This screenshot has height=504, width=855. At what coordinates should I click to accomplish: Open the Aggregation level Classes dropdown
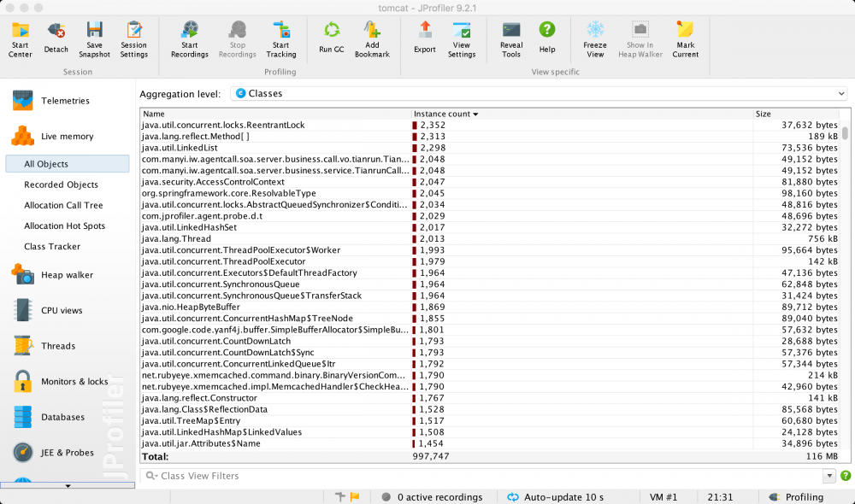click(x=539, y=93)
